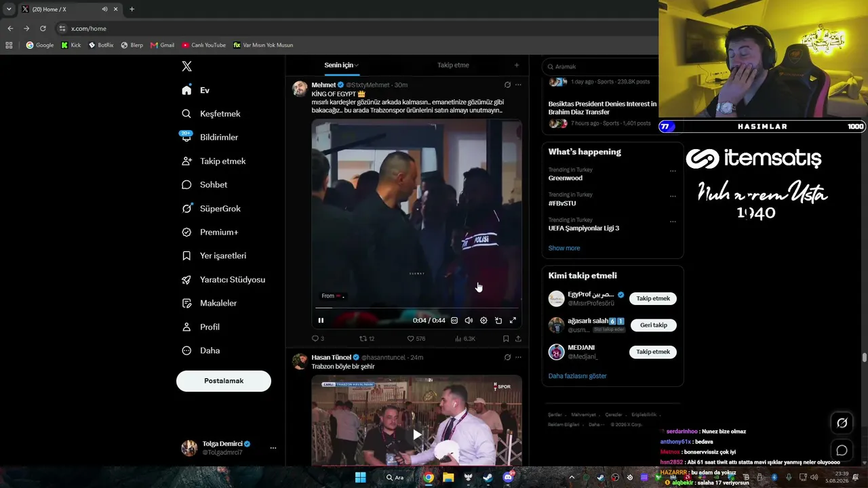Reload the page
This screenshot has height=488, width=868.
pos(43,28)
